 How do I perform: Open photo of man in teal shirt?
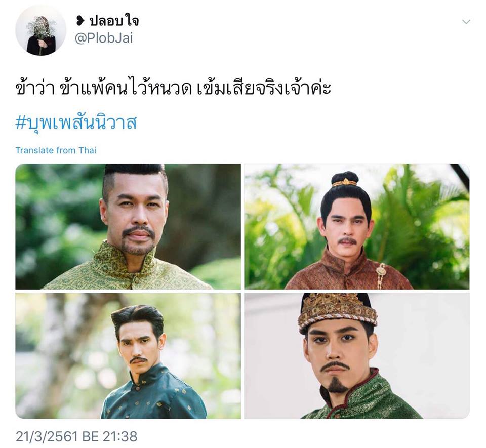(128, 356)
